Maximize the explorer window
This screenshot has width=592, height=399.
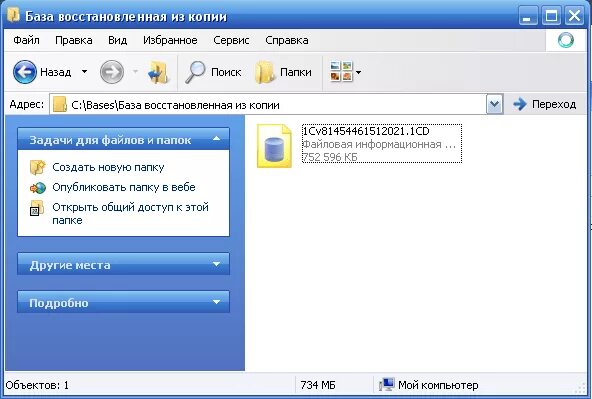click(x=551, y=16)
